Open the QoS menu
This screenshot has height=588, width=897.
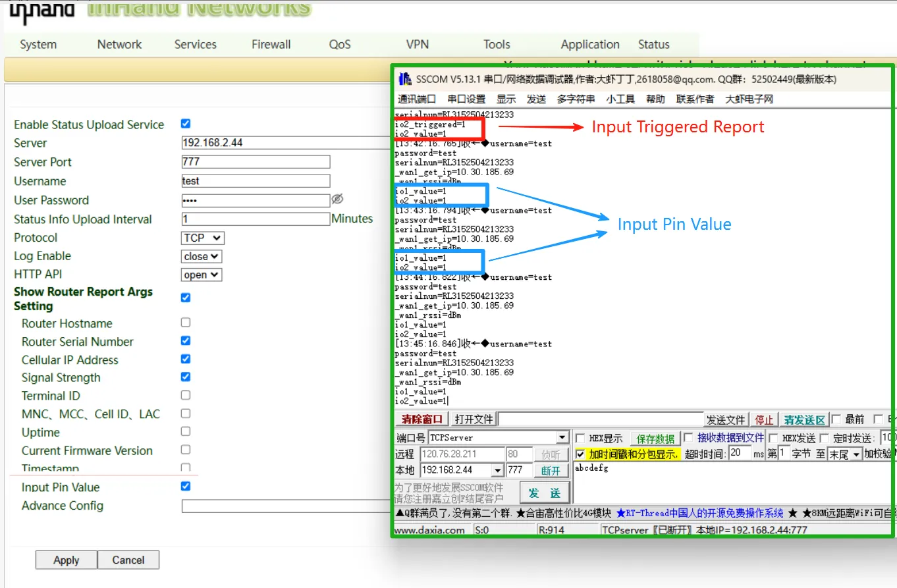pos(340,44)
